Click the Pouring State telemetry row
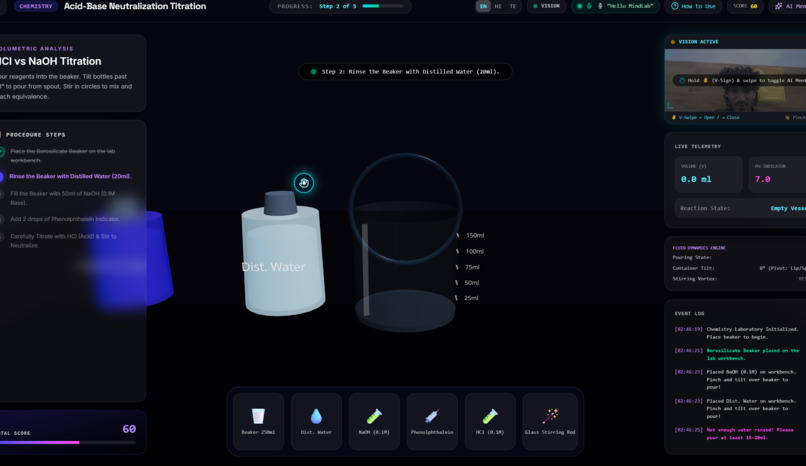The image size is (806, 466). [x=739, y=257]
